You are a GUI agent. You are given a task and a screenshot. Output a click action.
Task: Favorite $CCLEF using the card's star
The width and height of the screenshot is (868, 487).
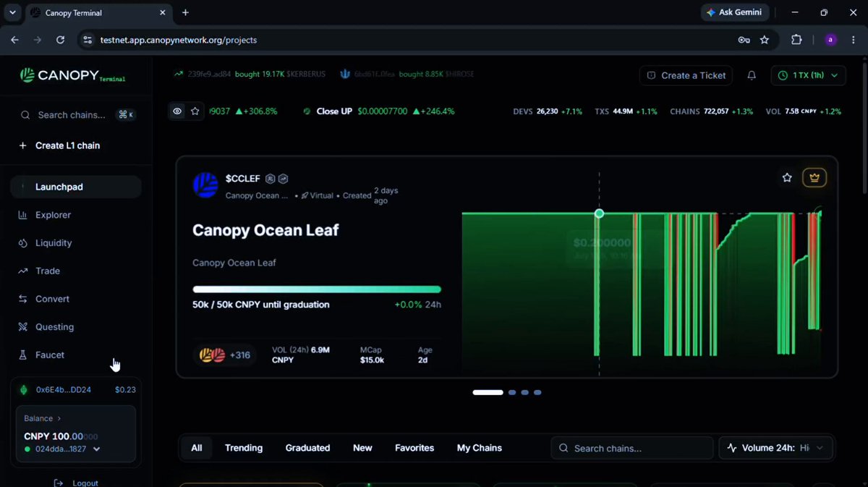pyautogui.click(x=787, y=177)
